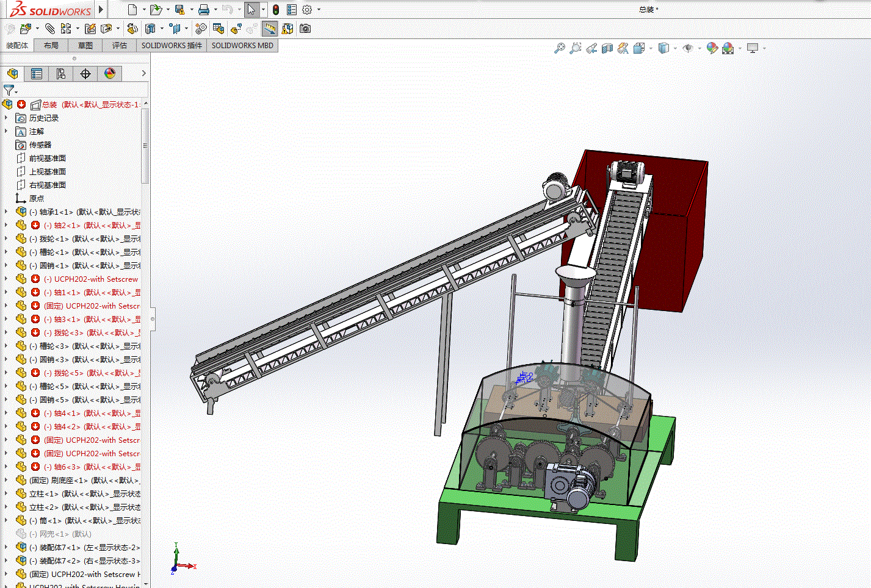Open the SOLIDWORKS 插件 tab
Viewport: 871px width, 588px height.
(172, 46)
